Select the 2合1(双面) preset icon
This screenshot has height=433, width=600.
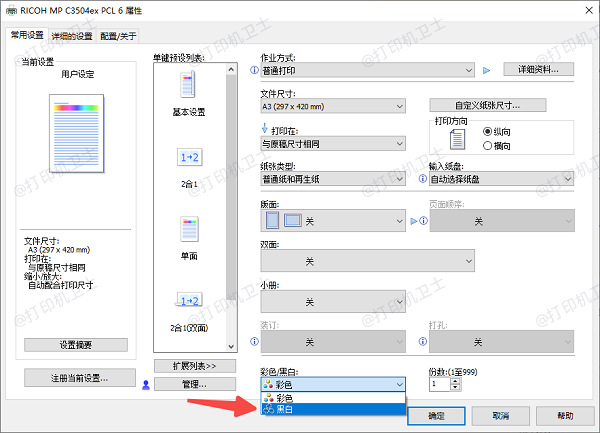tap(189, 300)
